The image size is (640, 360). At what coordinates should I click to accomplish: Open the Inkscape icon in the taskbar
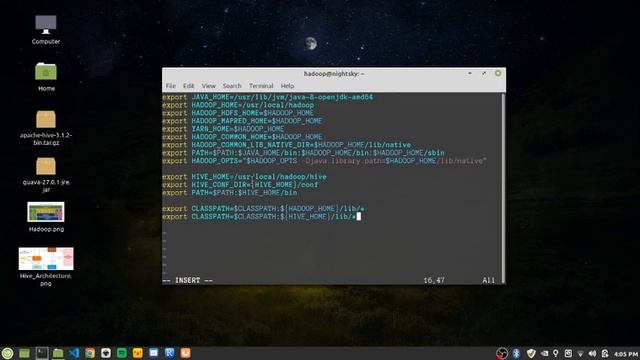coord(106,353)
